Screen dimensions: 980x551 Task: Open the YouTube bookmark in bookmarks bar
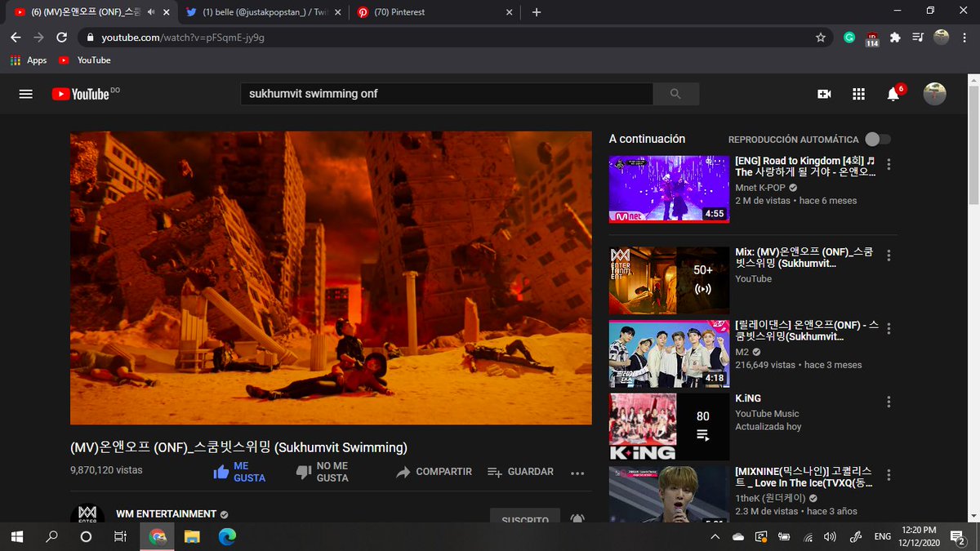85,60
